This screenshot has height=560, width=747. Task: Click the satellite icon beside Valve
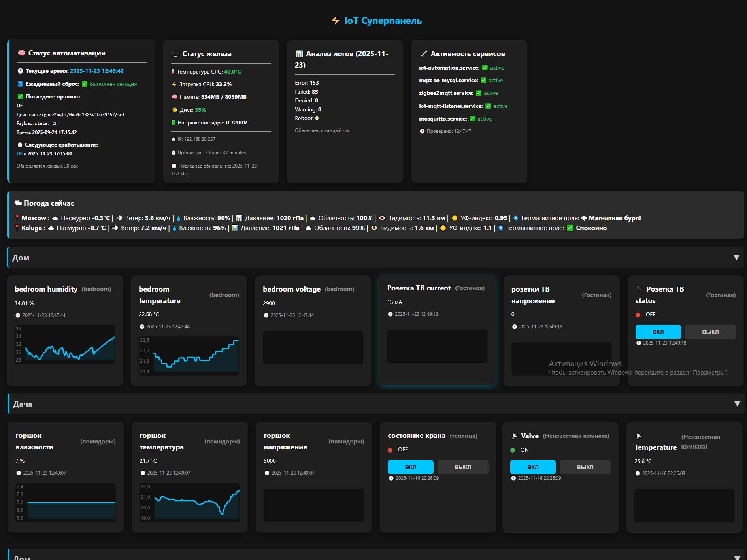tap(514, 436)
